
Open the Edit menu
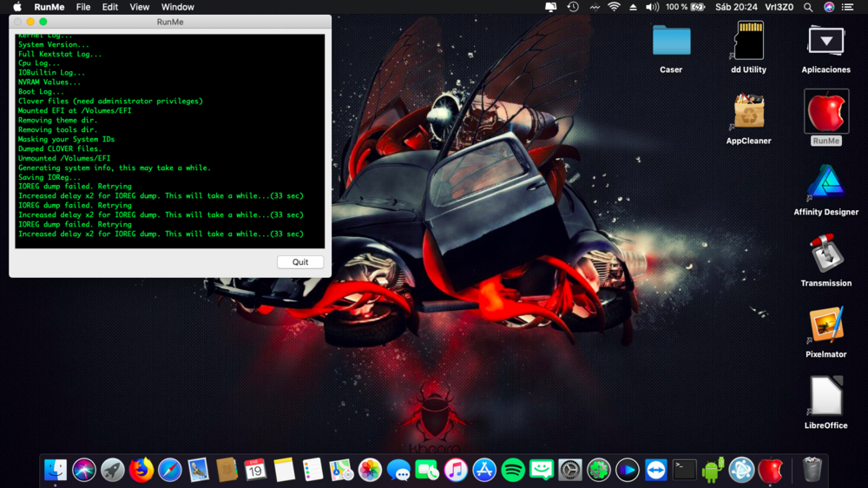point(110,7)
